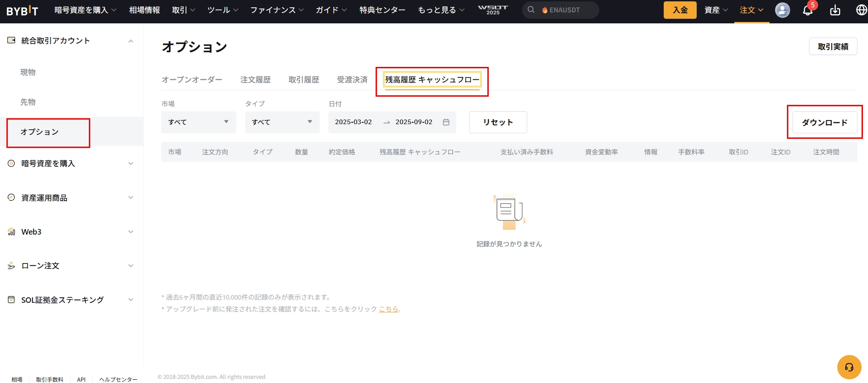The width and height of the screenshot is (868, 383).
Task: Go to 相場情報 in the top navigation
Action: (x=144, y=10)
